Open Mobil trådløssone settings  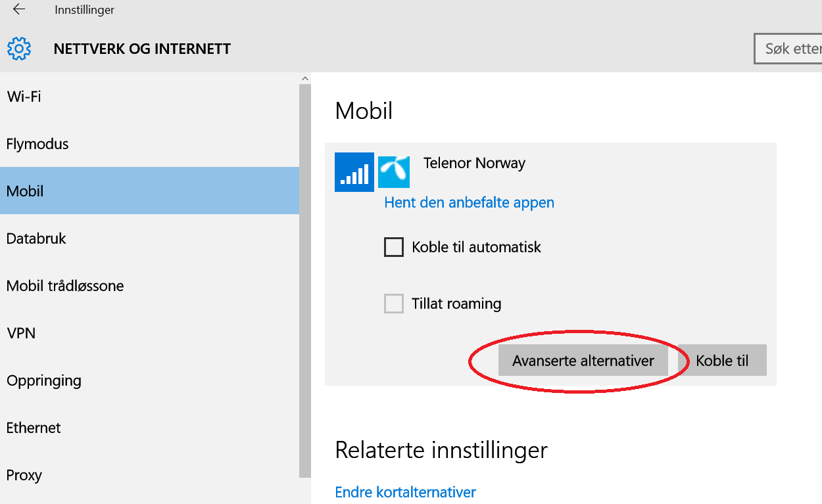tap(149, 286)
